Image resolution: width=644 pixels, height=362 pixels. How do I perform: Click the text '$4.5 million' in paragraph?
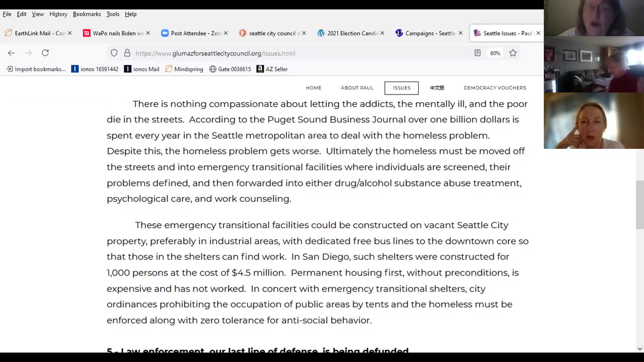259,273
